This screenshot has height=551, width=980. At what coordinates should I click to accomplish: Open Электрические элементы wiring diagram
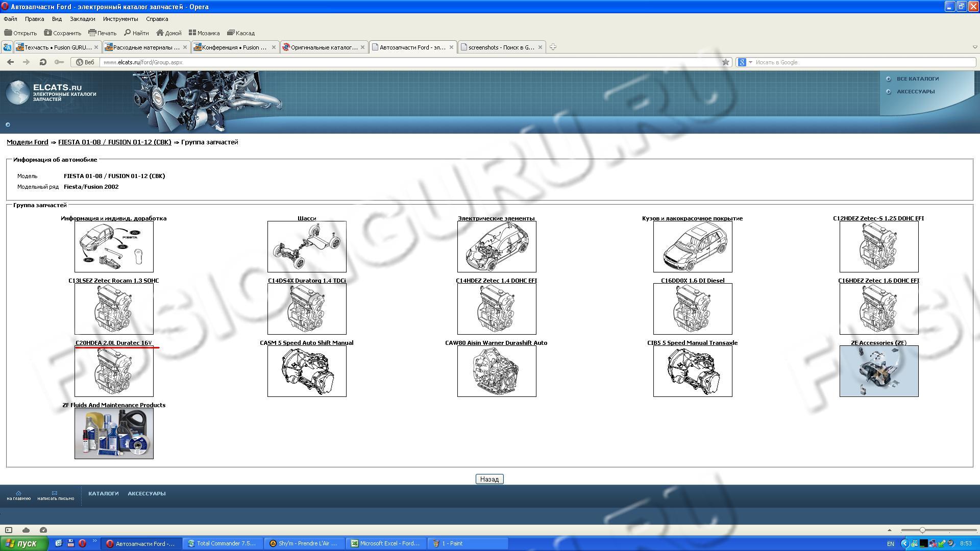coord(497,246)
